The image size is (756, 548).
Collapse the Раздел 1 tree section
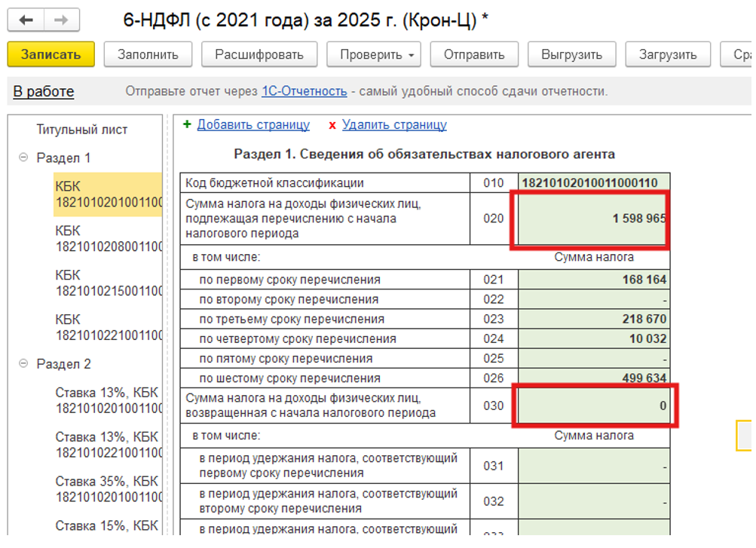[23, 158]
